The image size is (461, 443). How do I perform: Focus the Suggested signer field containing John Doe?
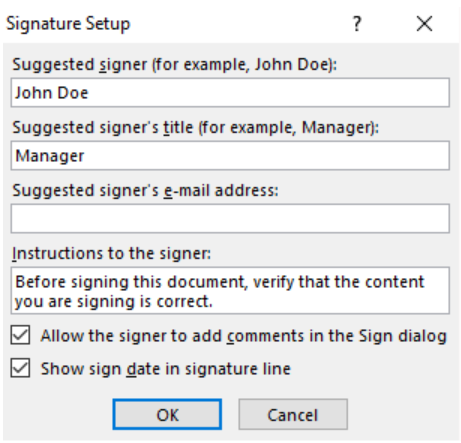click(x=230, y=92)
